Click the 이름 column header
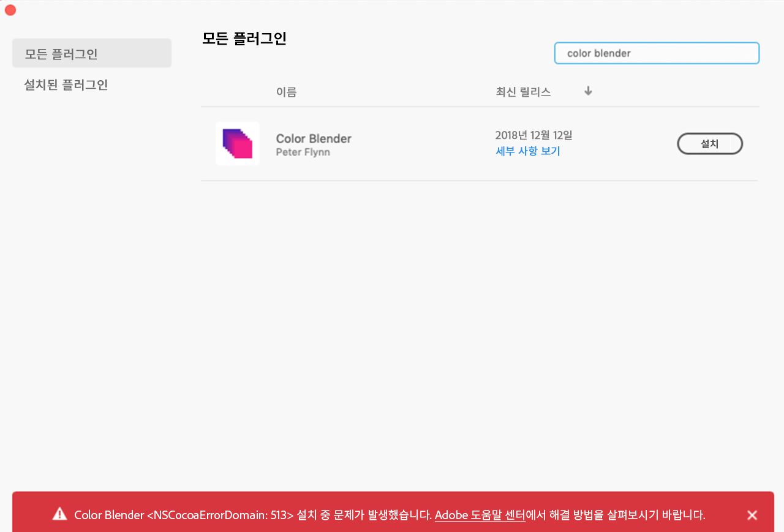Screen dimensions: 784x532 coord(287,92)
